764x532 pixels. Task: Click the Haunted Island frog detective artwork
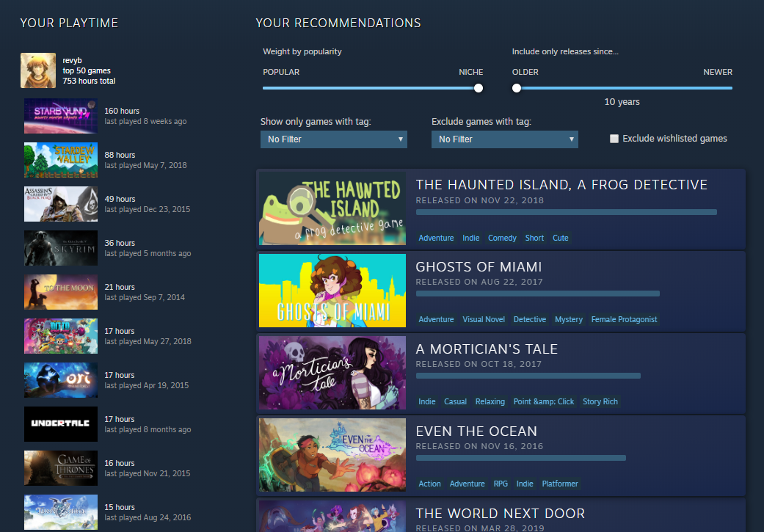point(332,208)
